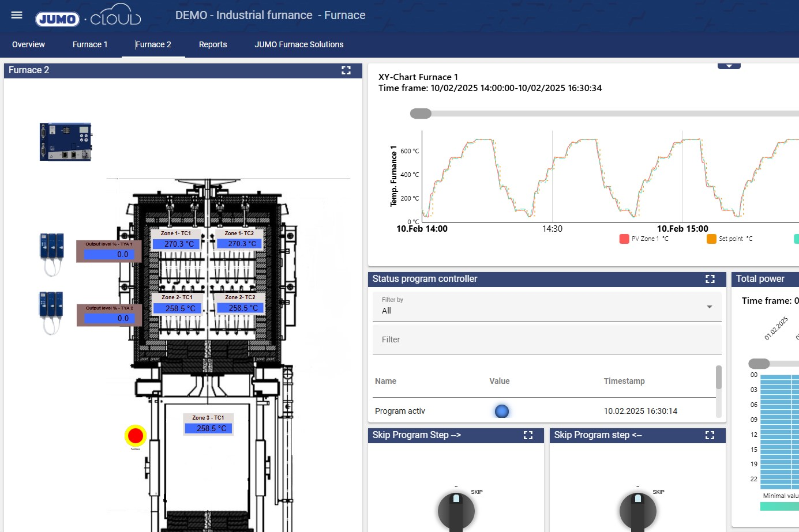The image size is (799, 532).
Task: Expand the chart panel top dropdown arrow
Action: coord(729,66)
